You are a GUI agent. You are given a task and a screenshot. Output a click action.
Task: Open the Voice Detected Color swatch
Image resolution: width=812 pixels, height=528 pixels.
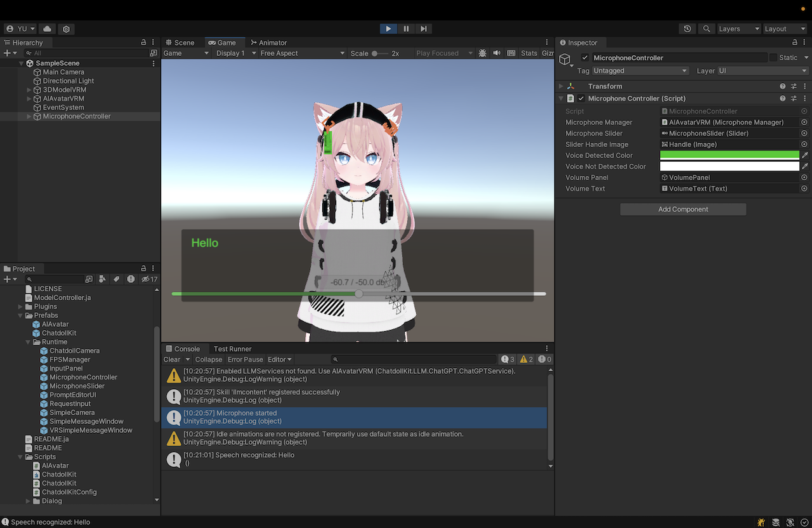[729, 155]
